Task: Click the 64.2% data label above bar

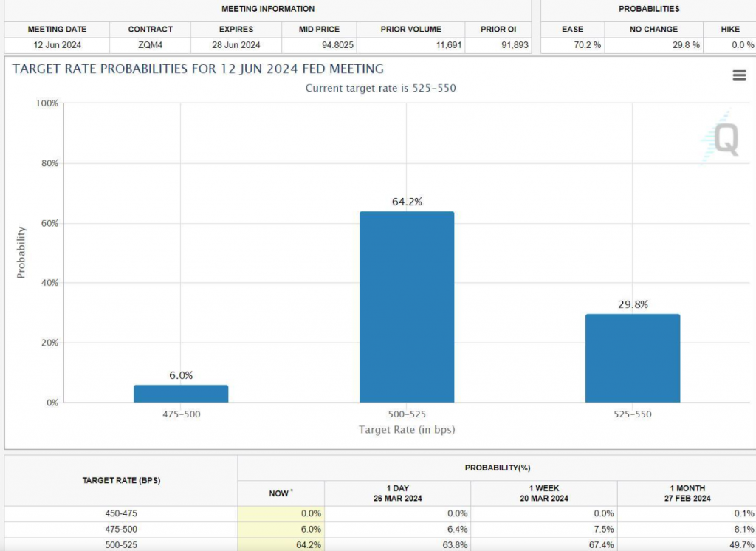Action: point(407,202)
